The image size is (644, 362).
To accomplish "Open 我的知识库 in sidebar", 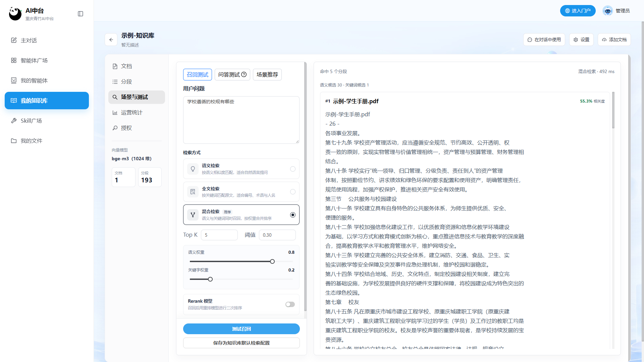I will [47, 101].
